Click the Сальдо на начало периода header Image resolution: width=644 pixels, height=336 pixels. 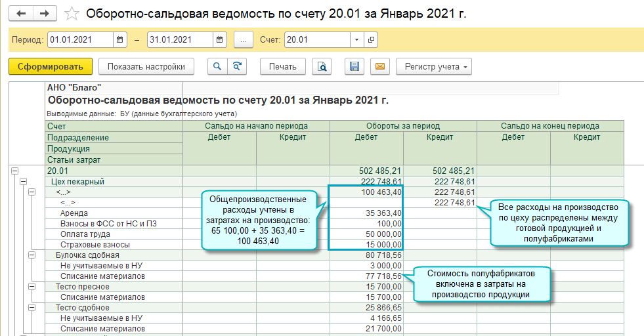pos(256,126)
